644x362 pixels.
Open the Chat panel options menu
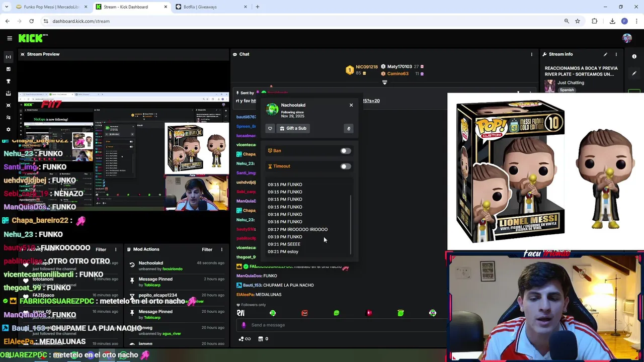531,54
